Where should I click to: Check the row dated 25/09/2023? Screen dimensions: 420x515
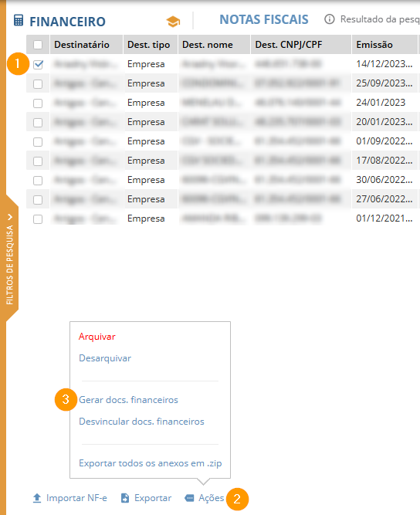coord(38,83)
